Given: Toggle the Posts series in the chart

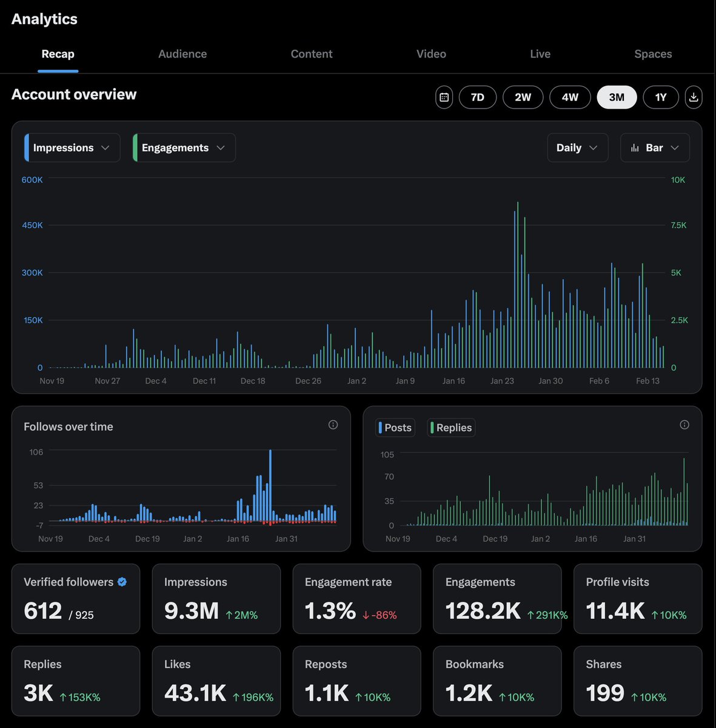Looking at the screenshot, I should pyautogui.click(x=395, y=427).
